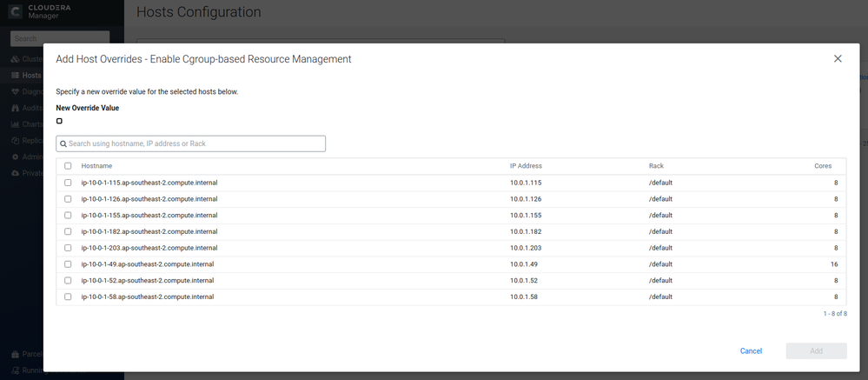Image resolution: width=868 pixels, height=380 pixels.
Task: Click the Add button
Action: [x=817, y=351]
